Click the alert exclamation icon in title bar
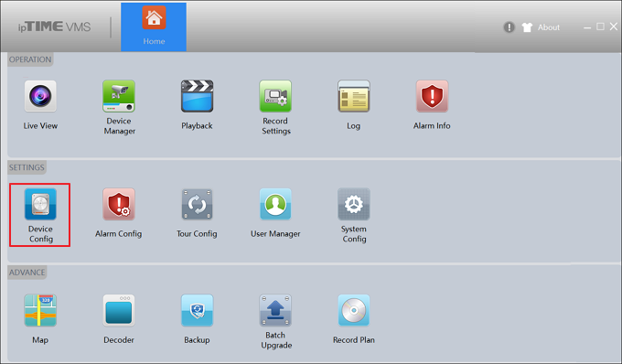This screenshot has height=364, width=622. tap(509, 27)
